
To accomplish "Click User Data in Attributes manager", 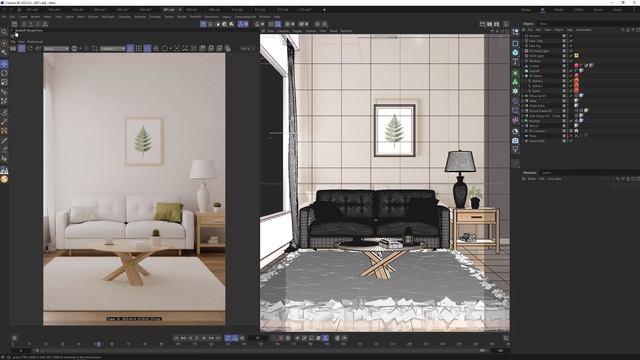I will click(x=554, y=179).
